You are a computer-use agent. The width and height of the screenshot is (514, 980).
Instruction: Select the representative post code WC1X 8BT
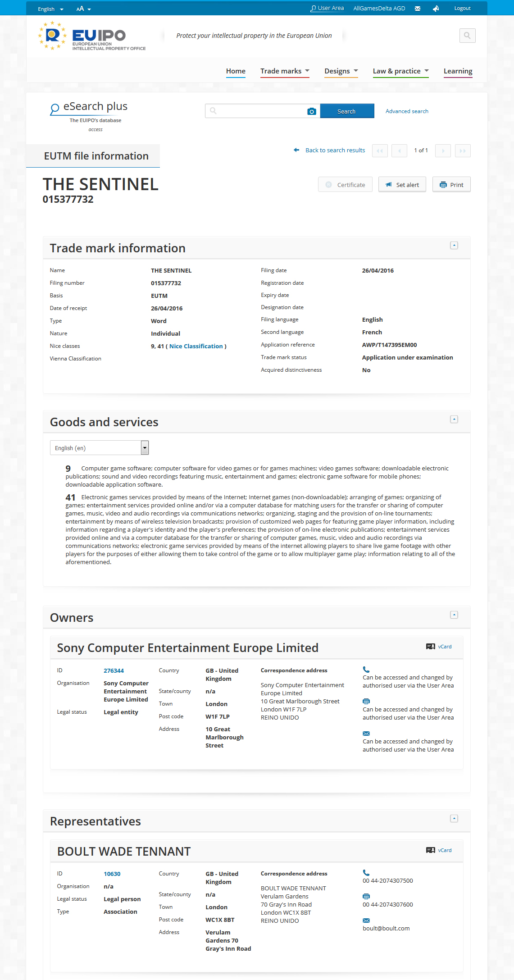(220, 920)
